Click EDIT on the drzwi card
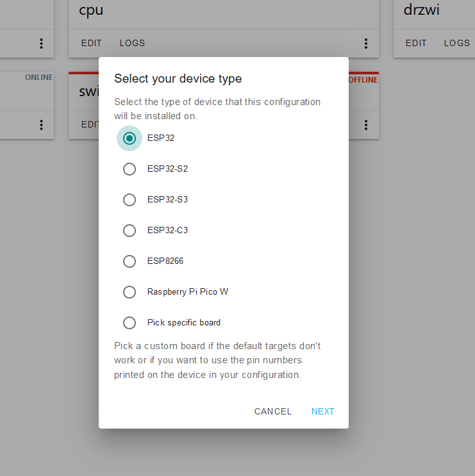The width and height of the screenshot is (475, 476). pyautogui.click(x=416, y=43)
